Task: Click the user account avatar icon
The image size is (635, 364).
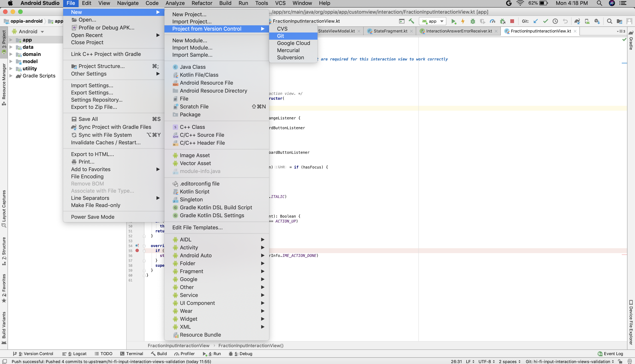Action: point(629,22)
